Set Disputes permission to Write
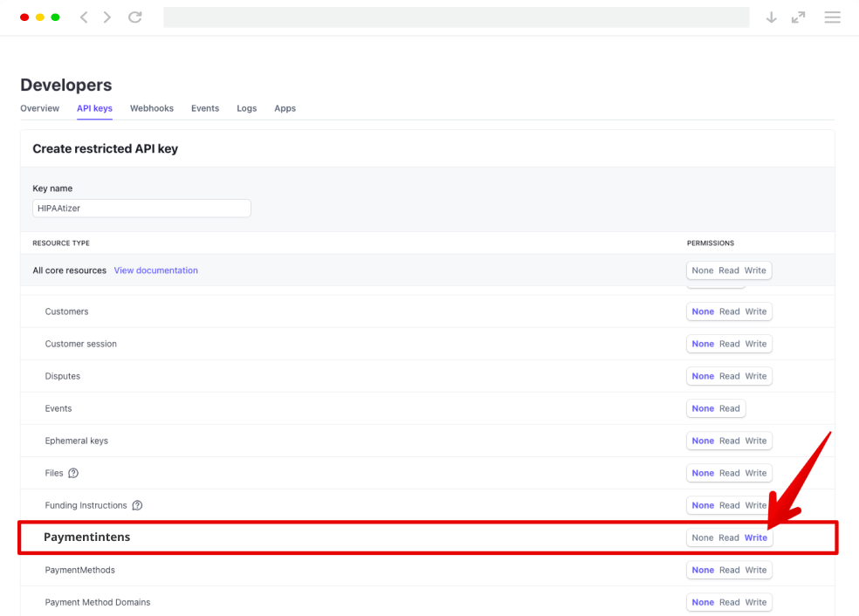Screen dimensions: 859x616 755,376
